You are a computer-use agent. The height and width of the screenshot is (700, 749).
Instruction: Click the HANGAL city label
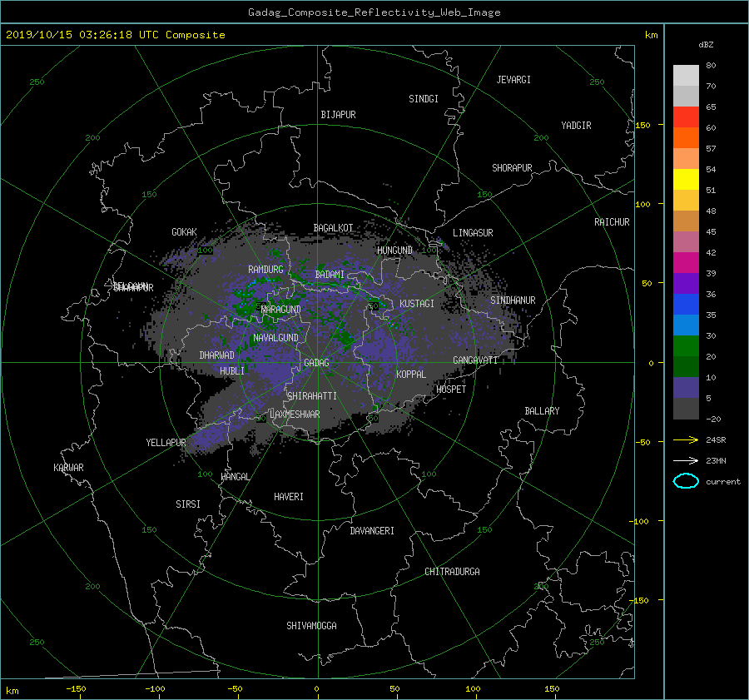point(235,477)
